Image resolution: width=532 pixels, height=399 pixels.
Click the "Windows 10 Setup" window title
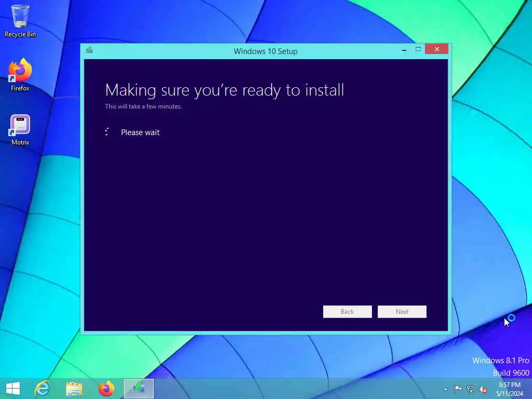tap(265, 51)
